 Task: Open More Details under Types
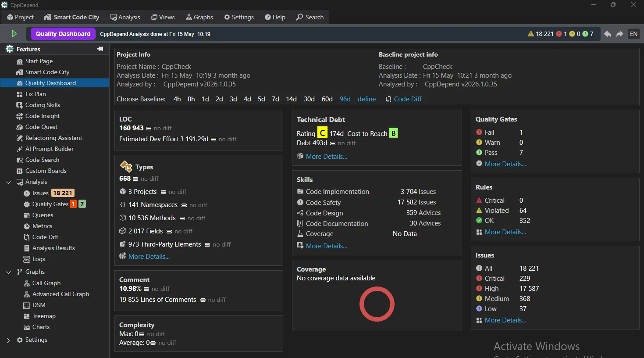coord(149,257)
